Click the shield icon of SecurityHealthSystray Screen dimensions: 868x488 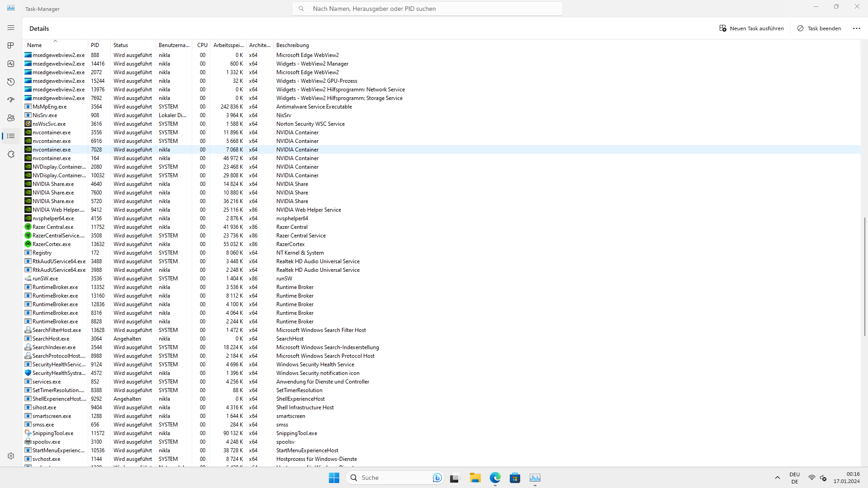[28, 373]
